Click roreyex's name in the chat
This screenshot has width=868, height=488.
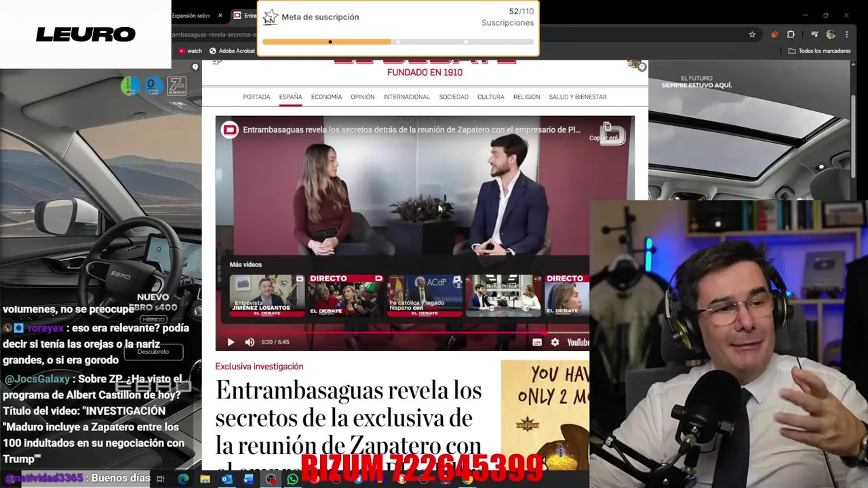click(45, 327)
